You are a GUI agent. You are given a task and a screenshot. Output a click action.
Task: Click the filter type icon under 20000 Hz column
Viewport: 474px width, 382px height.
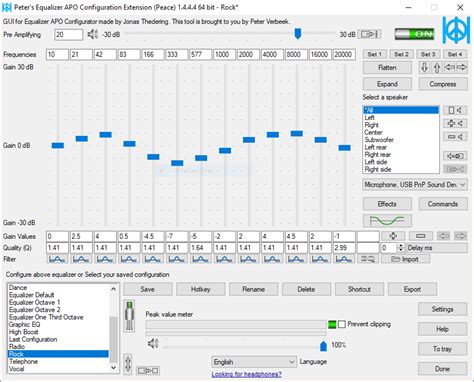[x=344, y=259]
